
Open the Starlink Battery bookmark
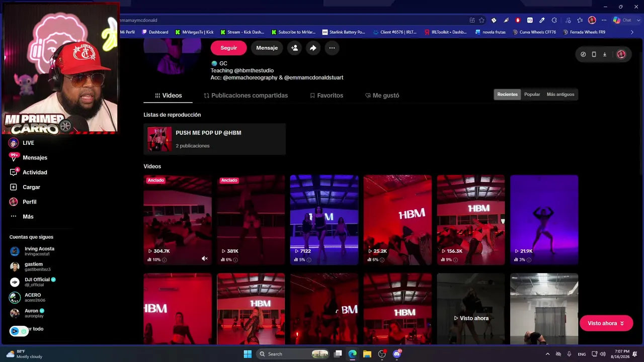[344, 32]
